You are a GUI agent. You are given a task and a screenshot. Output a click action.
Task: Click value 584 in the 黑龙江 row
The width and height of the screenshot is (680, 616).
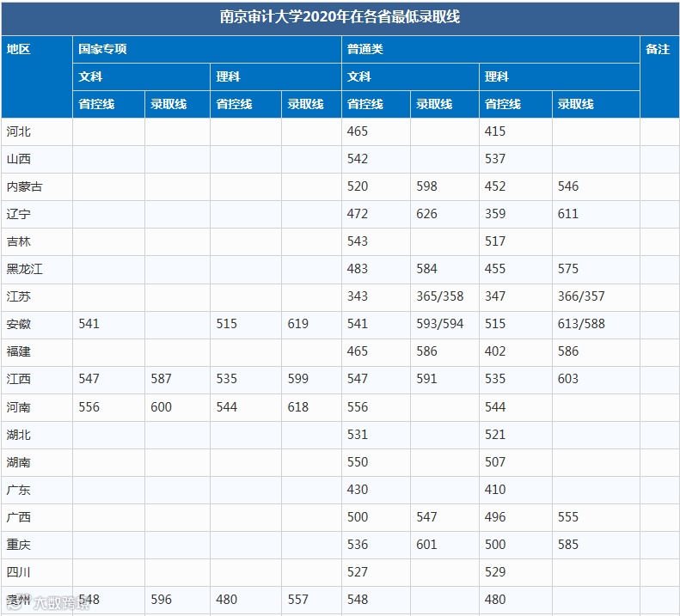point(426,269)
